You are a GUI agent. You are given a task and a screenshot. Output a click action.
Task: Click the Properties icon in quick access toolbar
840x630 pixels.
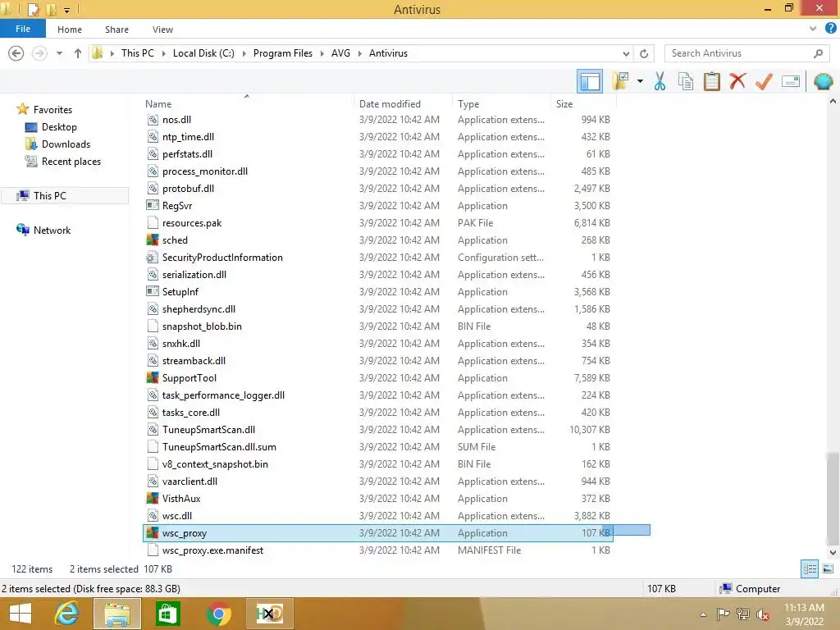(x=33, y=9)
